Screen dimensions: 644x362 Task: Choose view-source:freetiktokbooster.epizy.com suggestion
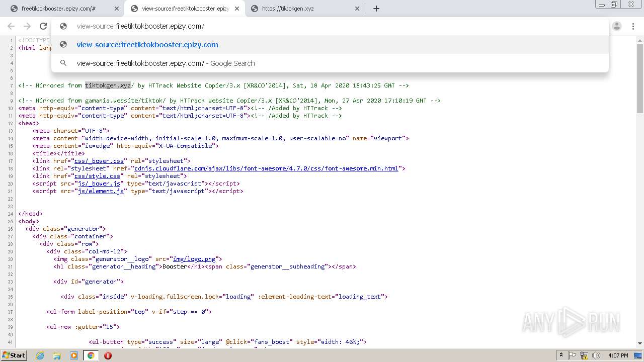click(330, 44)
